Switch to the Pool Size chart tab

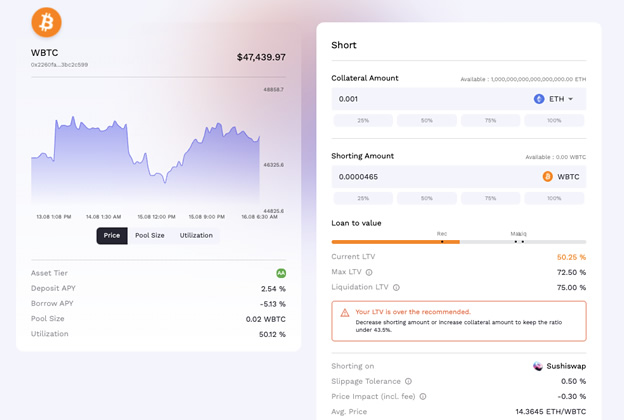tap(150, 235)
